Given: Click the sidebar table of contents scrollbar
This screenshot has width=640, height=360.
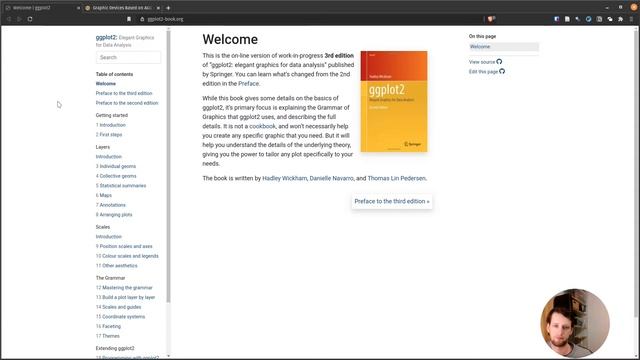Looking at the screenshot, I should click(168, 167).
